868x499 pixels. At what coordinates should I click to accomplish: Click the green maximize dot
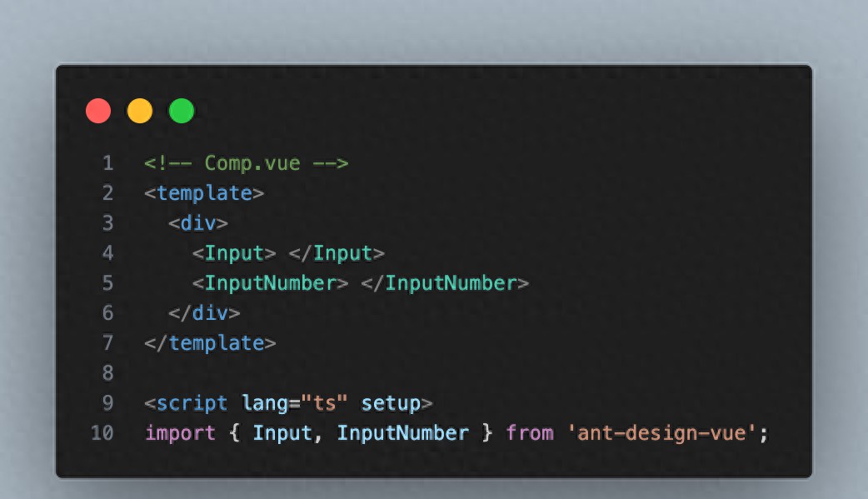click(182, 111)
